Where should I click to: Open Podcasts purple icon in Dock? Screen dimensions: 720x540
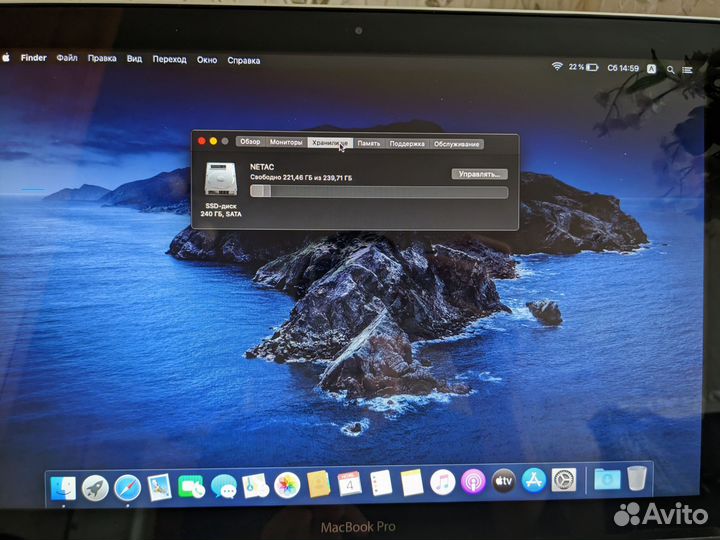pos(473,482)
